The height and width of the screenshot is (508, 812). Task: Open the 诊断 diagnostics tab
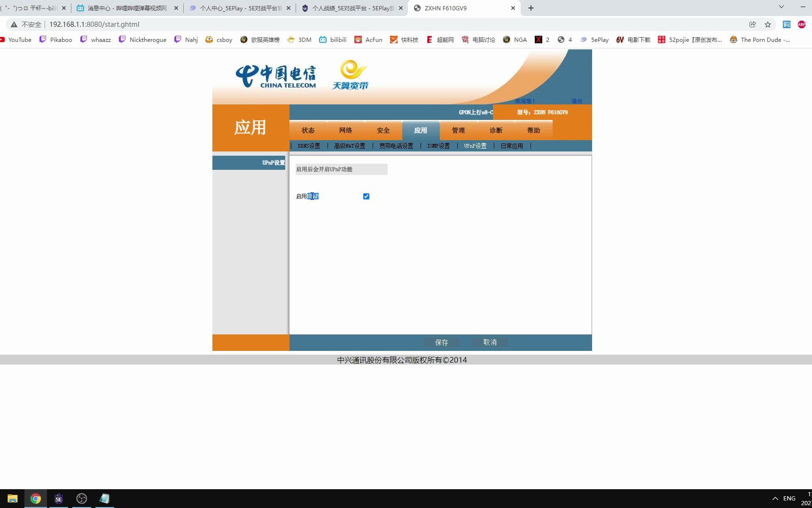coord(496,130)
